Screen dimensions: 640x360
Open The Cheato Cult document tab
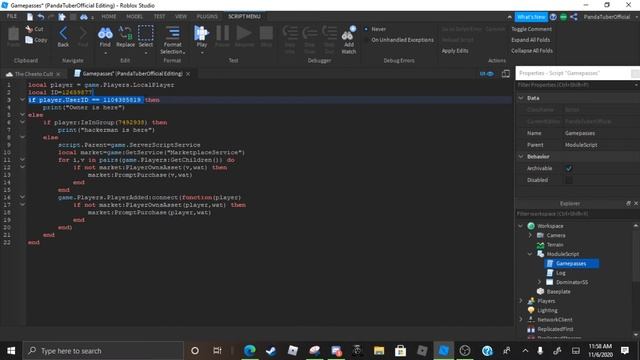click(x=34, y=74)
